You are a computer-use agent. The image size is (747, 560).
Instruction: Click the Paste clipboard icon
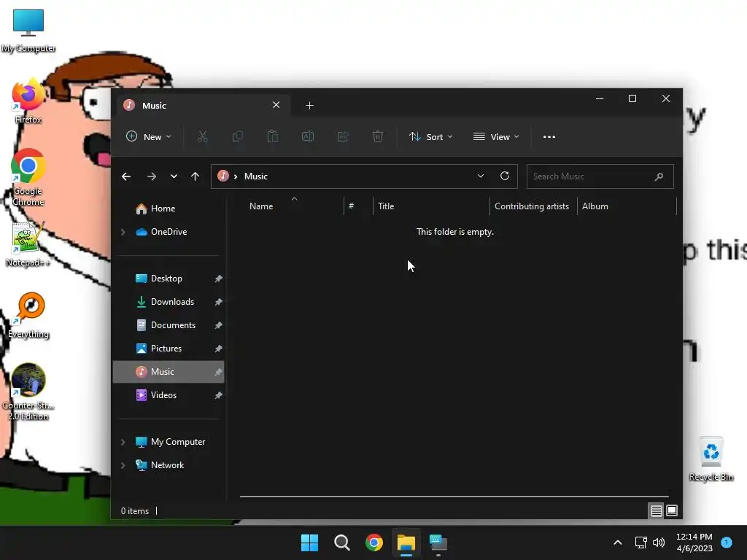(273, 136)
